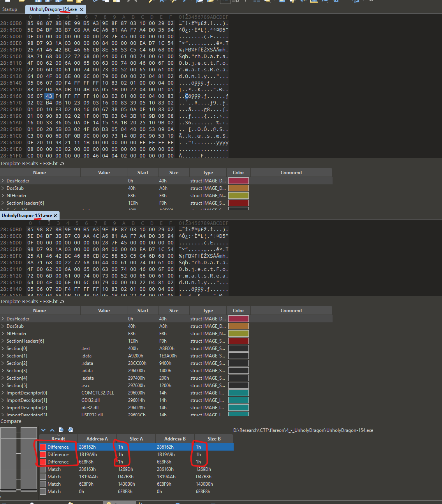Click the Size B column header

tap(214, 439)
